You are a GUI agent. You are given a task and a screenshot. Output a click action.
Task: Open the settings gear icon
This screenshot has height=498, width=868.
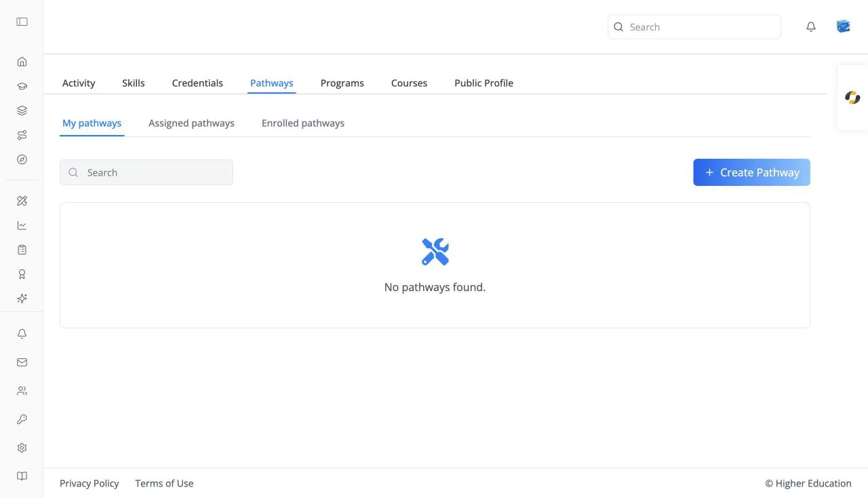22,448
